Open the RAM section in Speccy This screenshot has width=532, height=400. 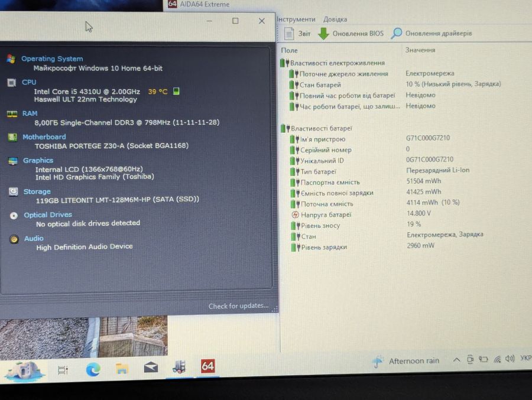pyautogui.click(x=30, y=113)
